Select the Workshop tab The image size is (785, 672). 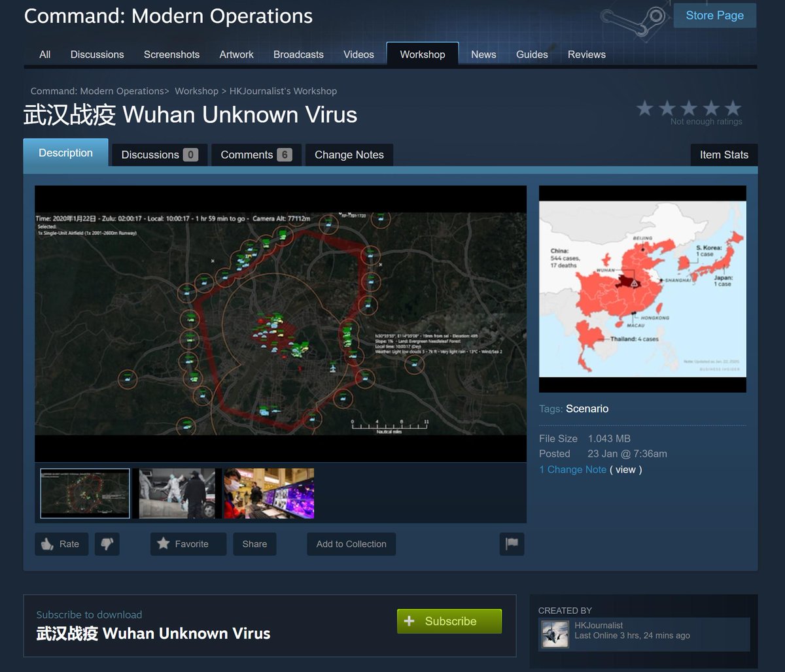tap(423, 54)
